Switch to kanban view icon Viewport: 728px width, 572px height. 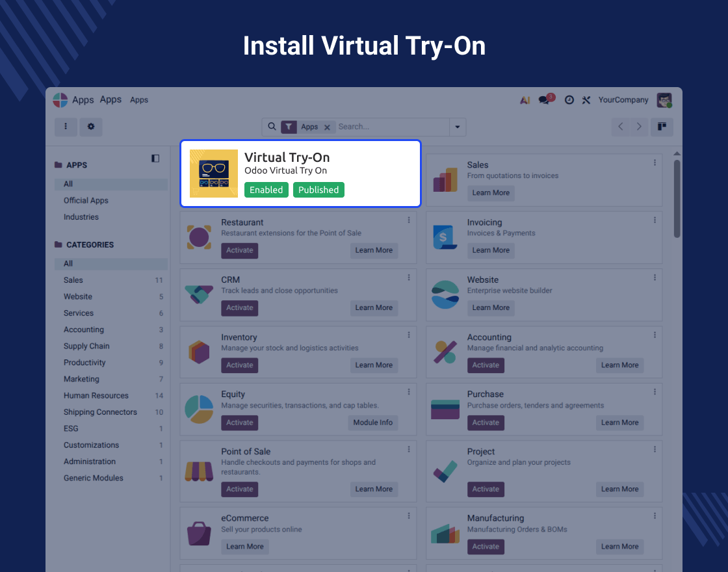662,127
